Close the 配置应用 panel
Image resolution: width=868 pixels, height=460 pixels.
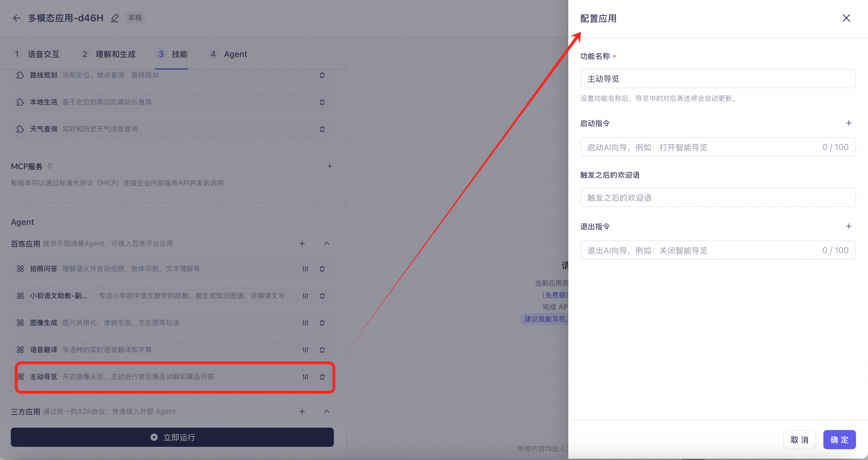[846, 18]
